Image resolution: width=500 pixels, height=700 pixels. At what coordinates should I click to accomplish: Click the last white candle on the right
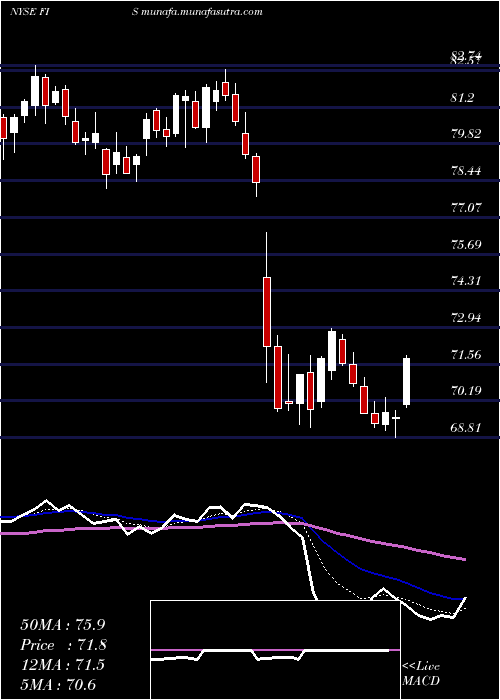click(407, 382)
